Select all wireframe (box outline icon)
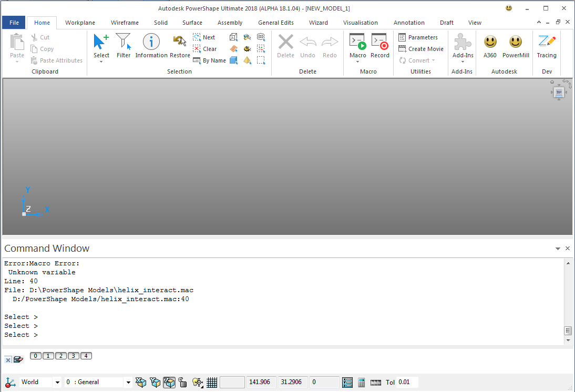The width and height of the screenshot is (575, 392). point(233,37)
